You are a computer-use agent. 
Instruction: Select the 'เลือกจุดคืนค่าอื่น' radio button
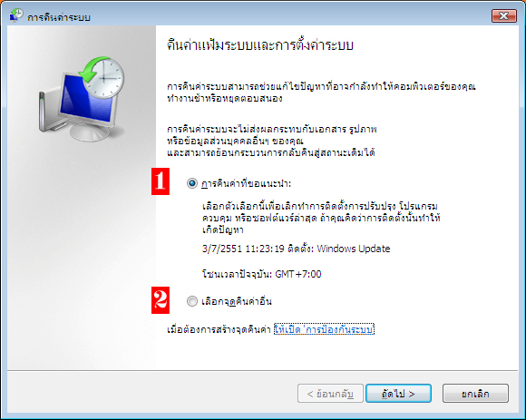tap(192, 301)
